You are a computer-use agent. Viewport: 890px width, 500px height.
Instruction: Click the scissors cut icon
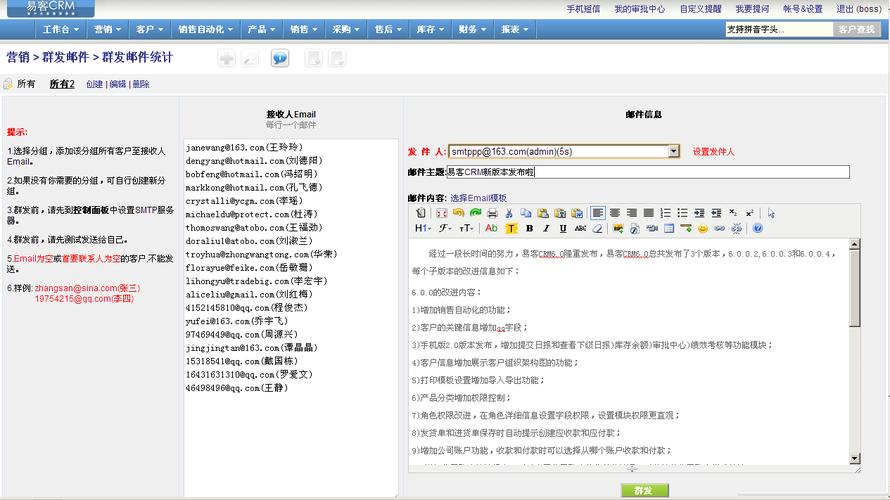(x=509, y=213)
